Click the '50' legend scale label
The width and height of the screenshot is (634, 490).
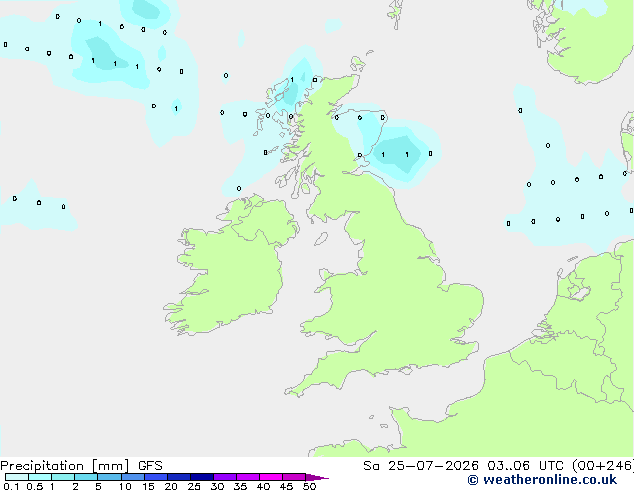click(309, 486)
